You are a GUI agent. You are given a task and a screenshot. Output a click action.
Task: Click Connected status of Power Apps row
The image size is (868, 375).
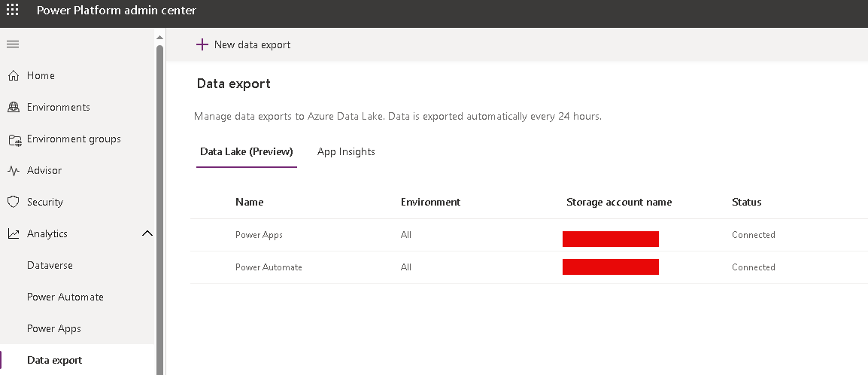point(754,235)
